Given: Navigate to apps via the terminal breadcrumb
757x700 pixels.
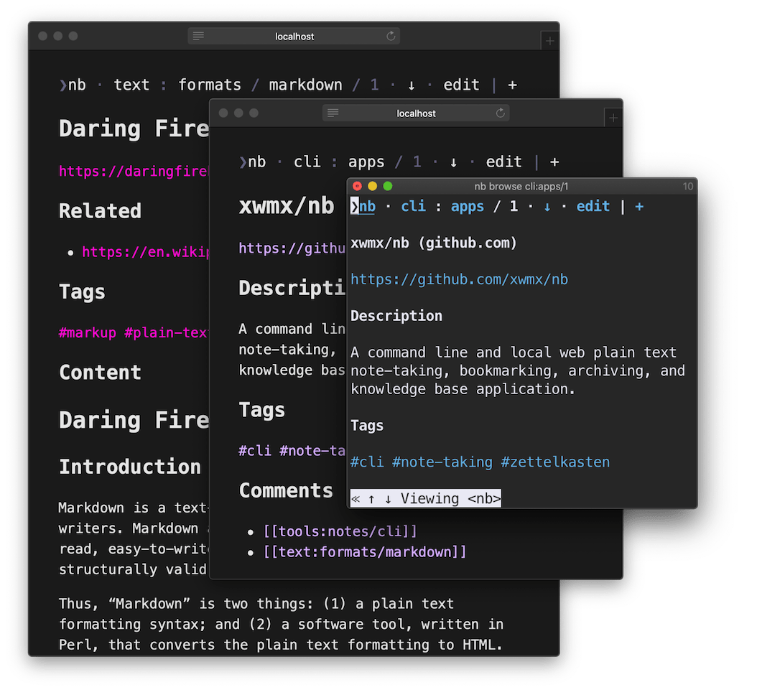Looking at the screenshot, I should pyautogui.click(x=467, y=206).
